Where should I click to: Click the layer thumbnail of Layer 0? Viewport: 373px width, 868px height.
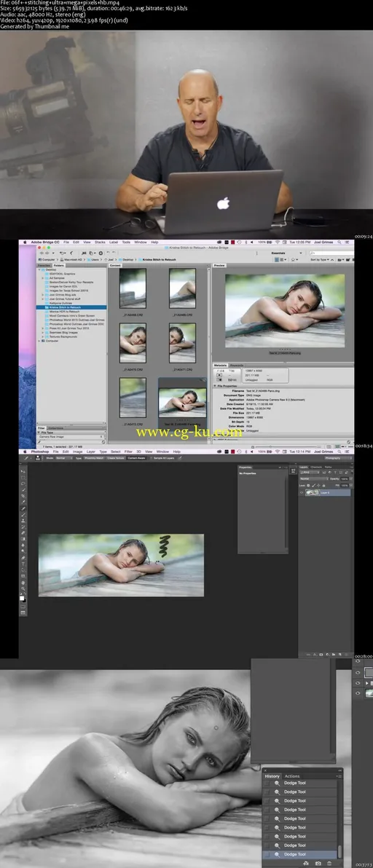click(312, 492)
